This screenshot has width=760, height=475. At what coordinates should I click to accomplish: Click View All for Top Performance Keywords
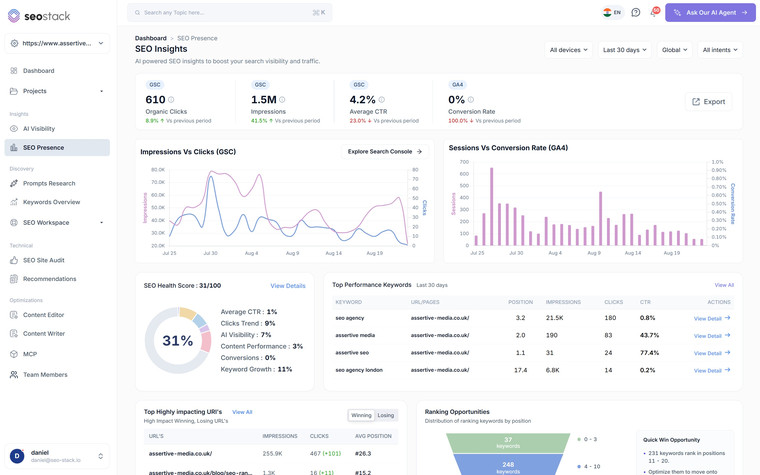(x=724, y=285)
